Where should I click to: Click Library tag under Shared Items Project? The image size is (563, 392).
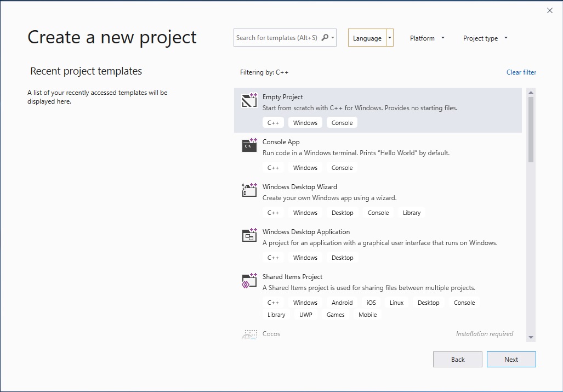pyautogui.click(x=276, y=315)
